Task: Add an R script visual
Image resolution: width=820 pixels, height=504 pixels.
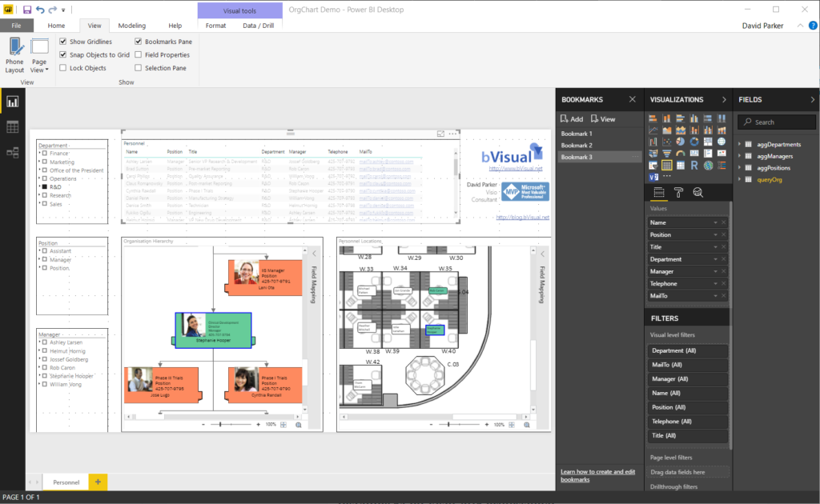Action: [x=694, y=164]
